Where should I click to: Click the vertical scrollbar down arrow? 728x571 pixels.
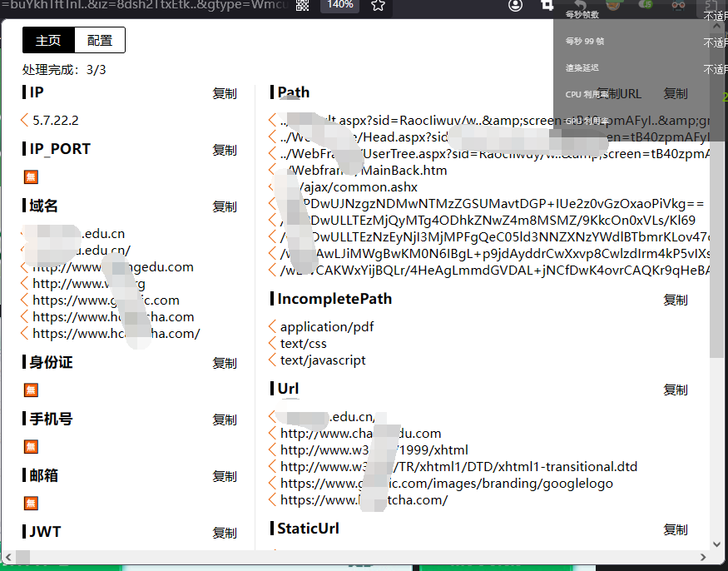pyautogui.click(x=717, y=544)
